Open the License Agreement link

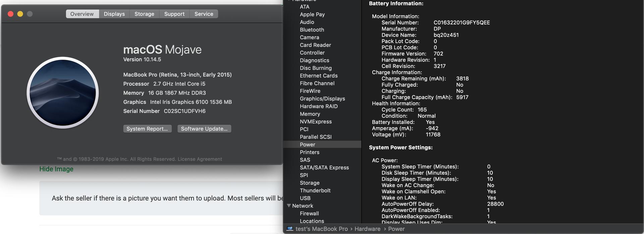[x=200, y=159]
